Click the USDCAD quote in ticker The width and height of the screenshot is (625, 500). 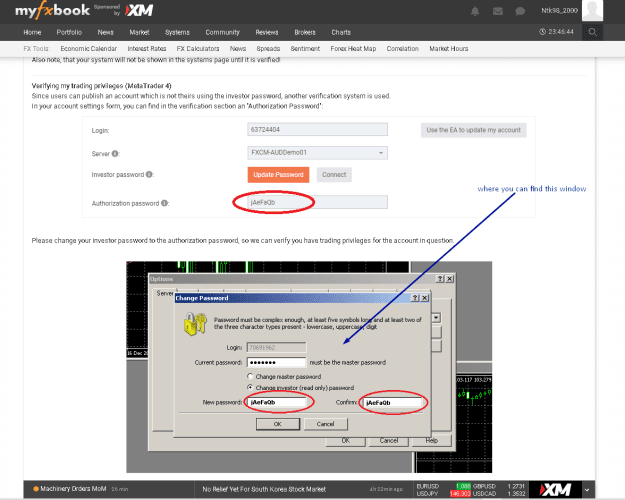[499, 494]
